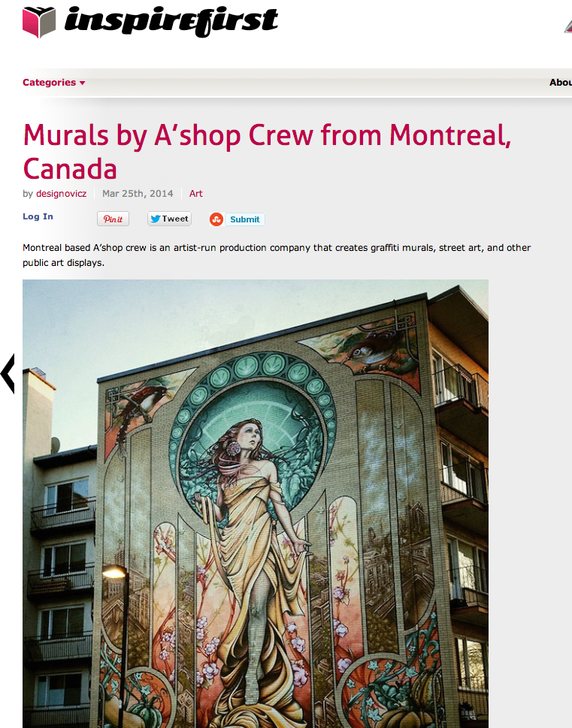Click the Mar 25th, 2014 date

[138, 194]
